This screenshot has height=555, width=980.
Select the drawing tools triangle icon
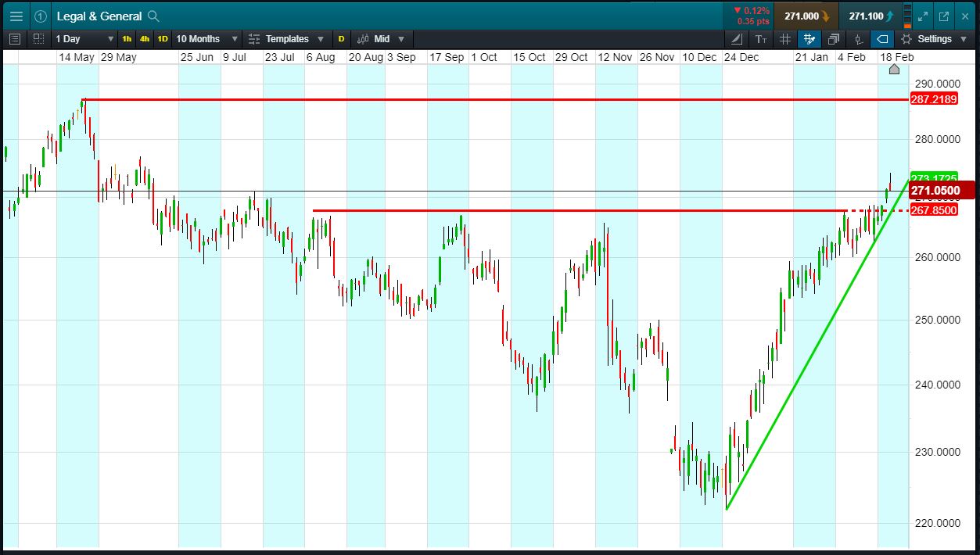pyautogui.click(x=738, y=38)
